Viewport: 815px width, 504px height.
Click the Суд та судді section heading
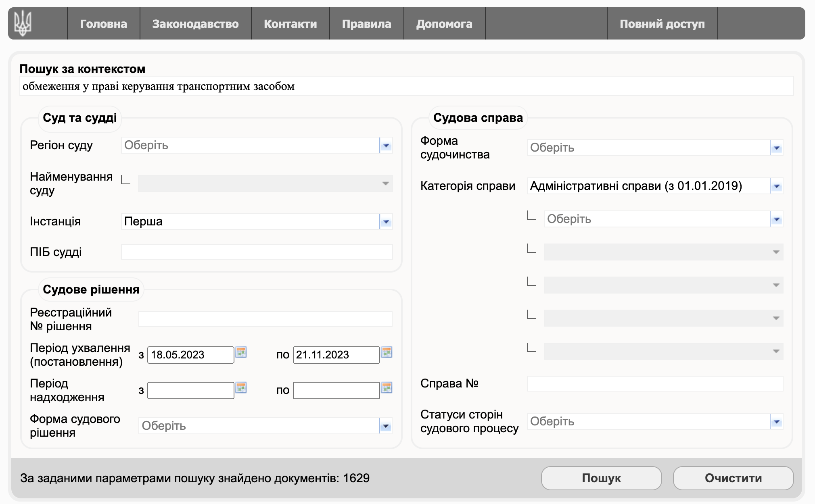coord(80,118)
